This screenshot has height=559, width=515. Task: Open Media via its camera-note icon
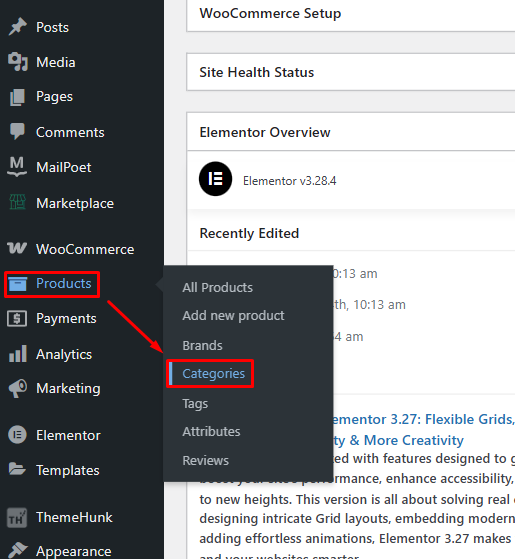[17, 62]
